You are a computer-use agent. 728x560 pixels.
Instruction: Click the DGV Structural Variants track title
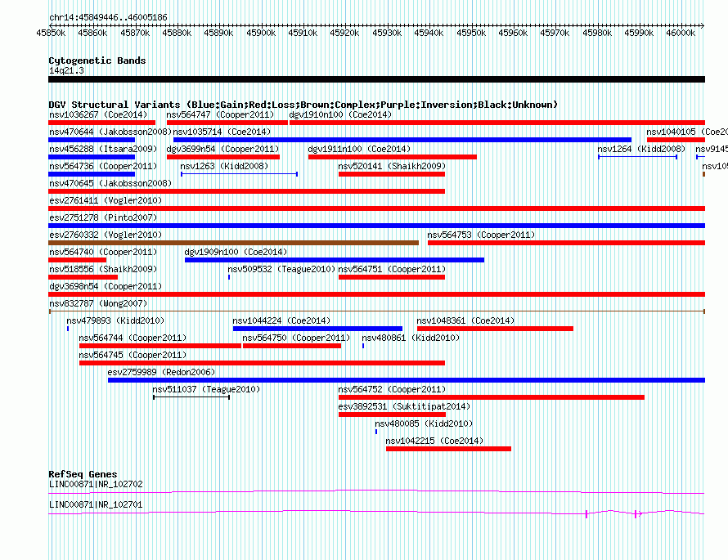[303, 105]
